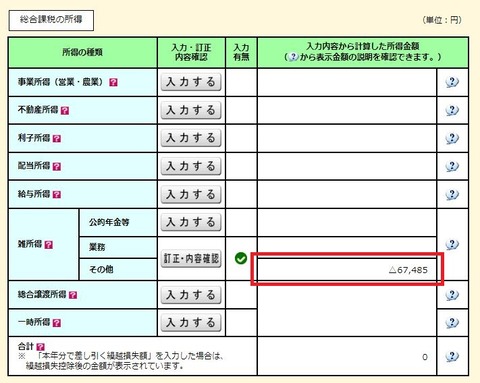The image size is (480, 383).
Task: Open amount explanation bubble for 一時所得 row
Action: click(452, 322)
